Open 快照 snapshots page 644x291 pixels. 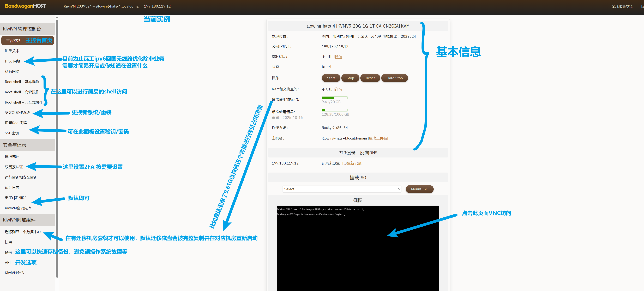[9, 242]
